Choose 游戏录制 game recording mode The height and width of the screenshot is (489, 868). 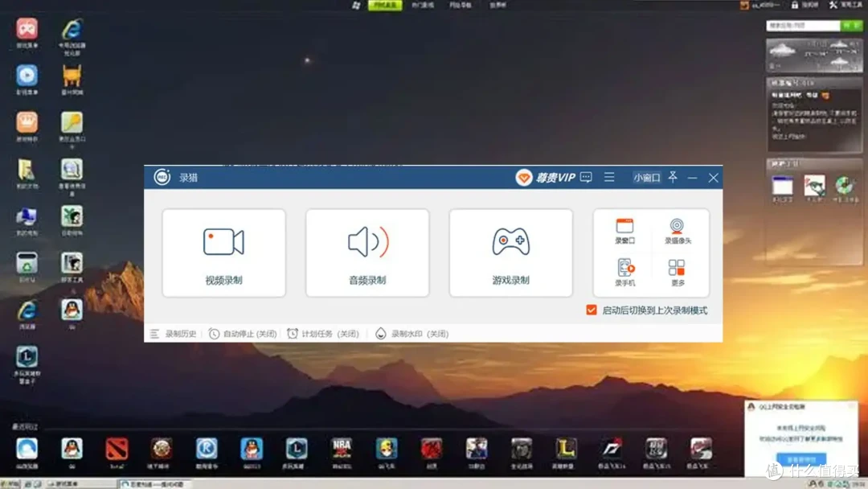(x=510, y=253)
